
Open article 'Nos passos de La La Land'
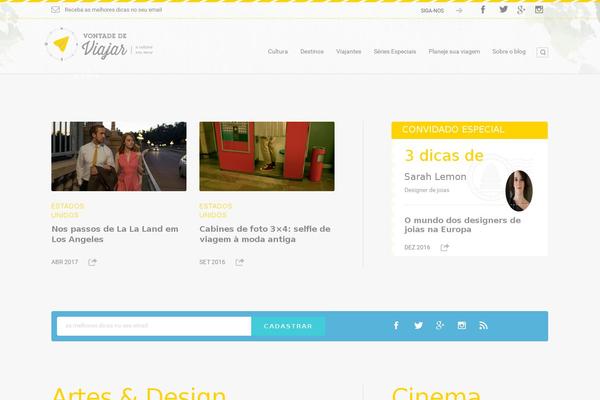pyautogui.click(x=115, y=234)
